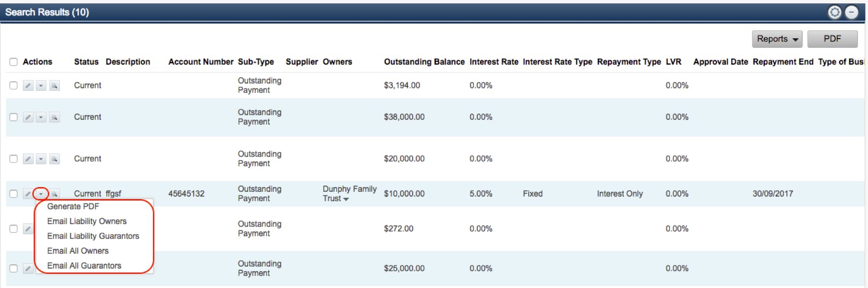Sort by Repayment Type column header
This screenshot has height=288, width=868.
point(629,62)
